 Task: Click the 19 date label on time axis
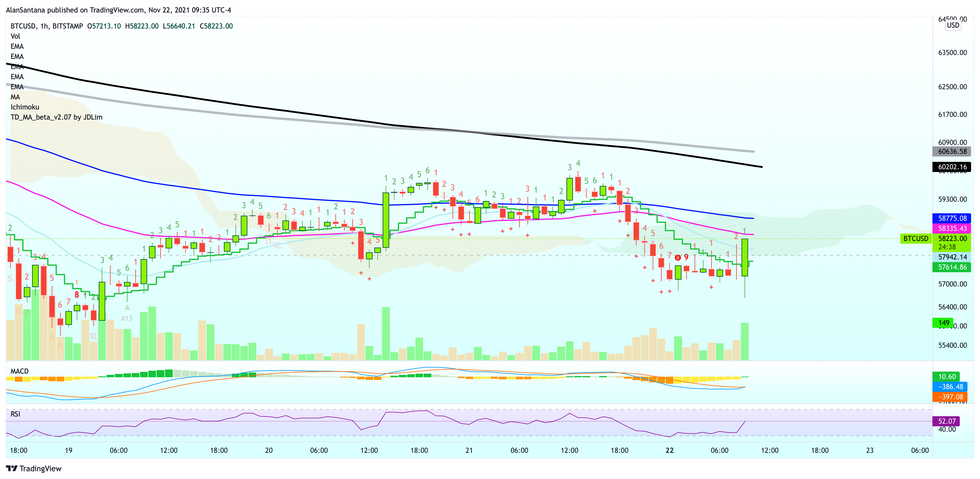click(x=68, y=450)
